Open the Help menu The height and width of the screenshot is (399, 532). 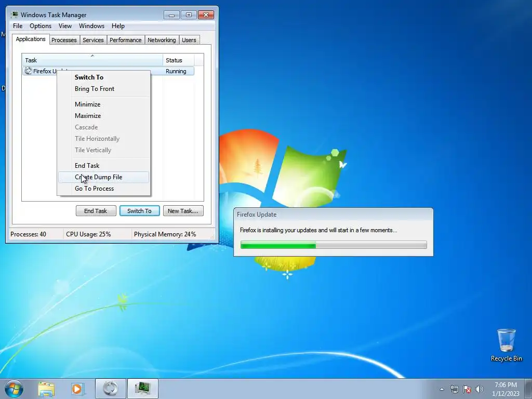coord(118,26)
